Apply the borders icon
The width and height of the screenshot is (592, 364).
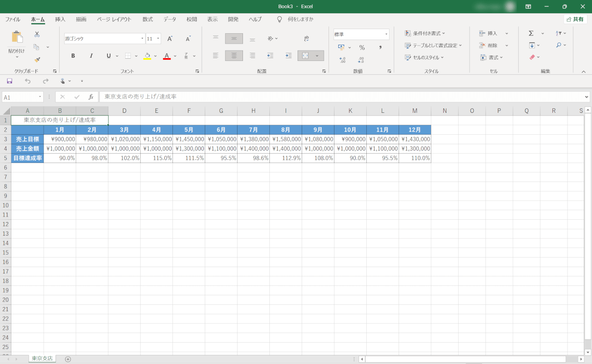pos(128,56)
